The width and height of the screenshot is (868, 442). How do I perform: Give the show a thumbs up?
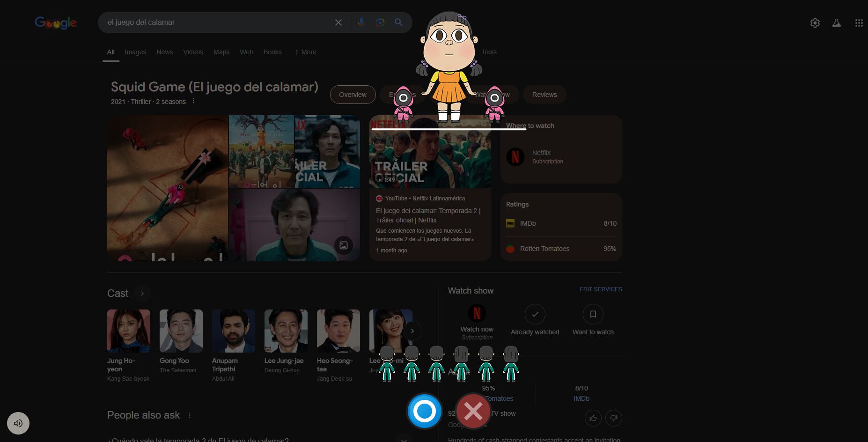pos(593,418)
